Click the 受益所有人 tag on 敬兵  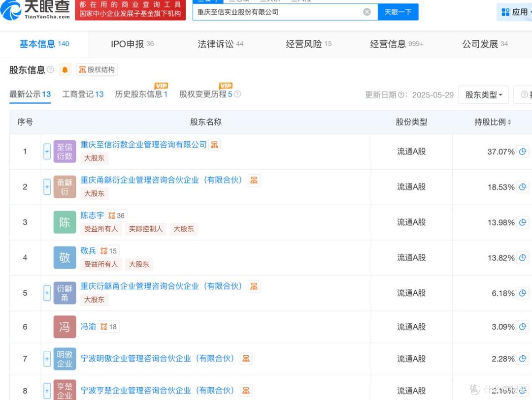point(101,264)
